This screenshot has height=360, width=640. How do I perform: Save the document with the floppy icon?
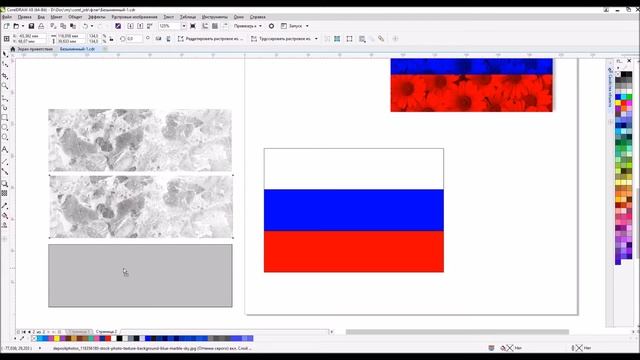[31, 26]
